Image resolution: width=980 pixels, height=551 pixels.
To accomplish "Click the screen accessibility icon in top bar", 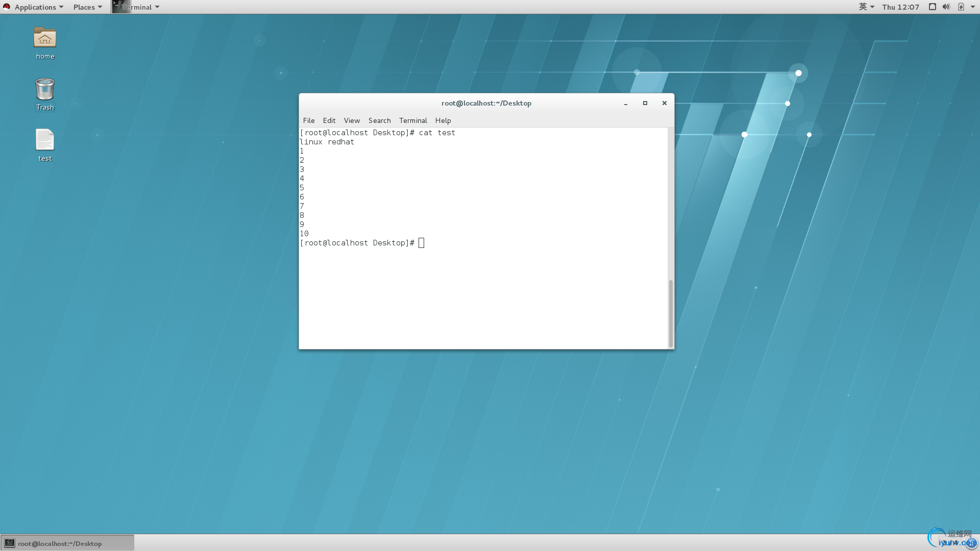I will (932, 7).
